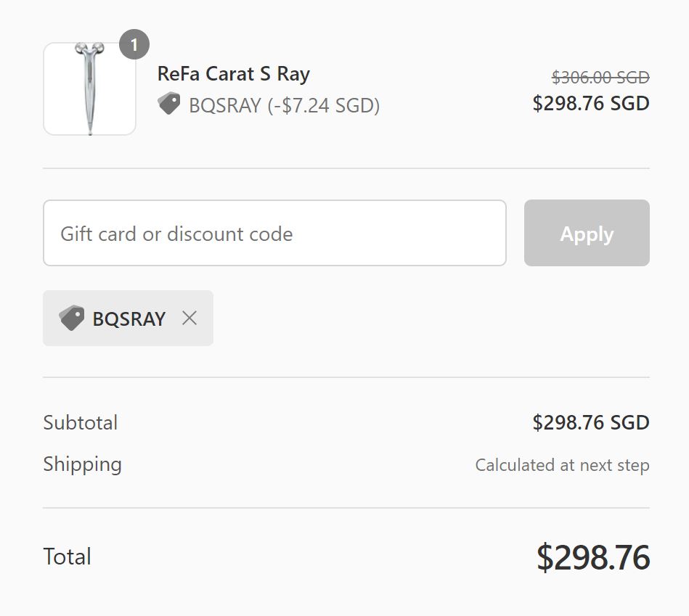This screenshot has height=616, width=689.
Task: Click the ReFa Carat S Ray product thumbnail
Action: point(89,89)
